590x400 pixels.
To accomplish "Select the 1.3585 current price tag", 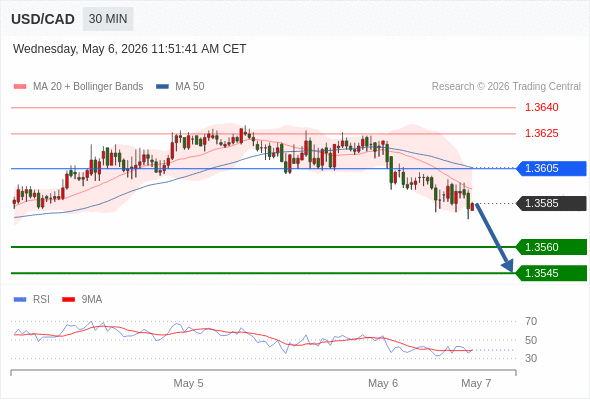I will (x=551, y=203).
